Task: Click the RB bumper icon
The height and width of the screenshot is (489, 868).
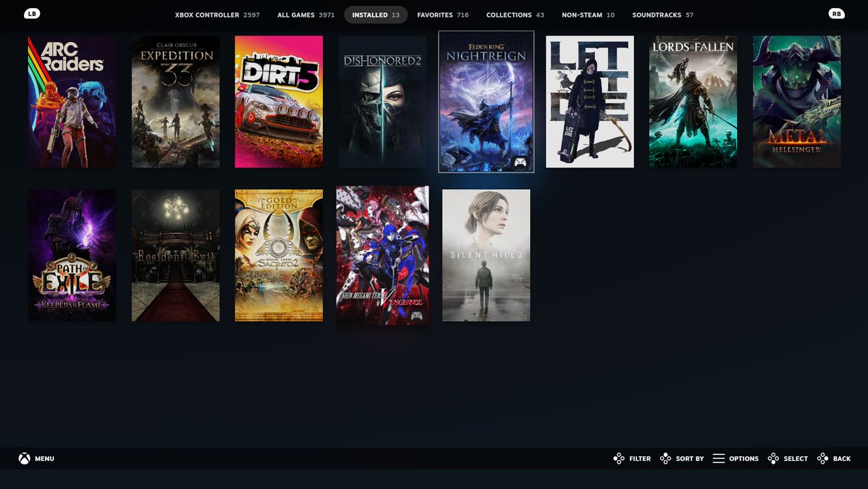Action: (836, 14)
